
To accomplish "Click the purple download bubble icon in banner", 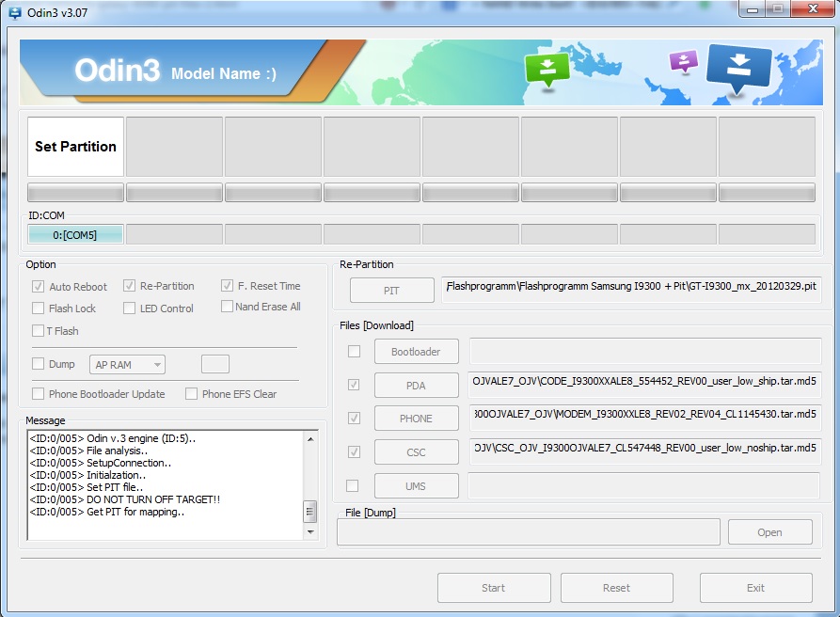I will point(684,61).
